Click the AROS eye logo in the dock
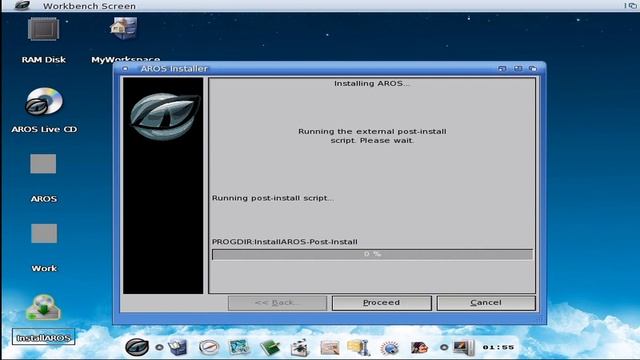 137,347
